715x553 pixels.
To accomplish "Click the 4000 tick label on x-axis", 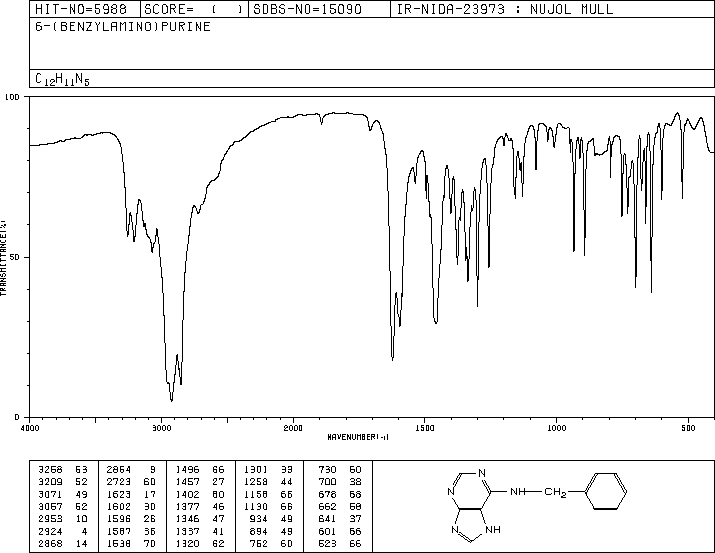I will (30, 428).
